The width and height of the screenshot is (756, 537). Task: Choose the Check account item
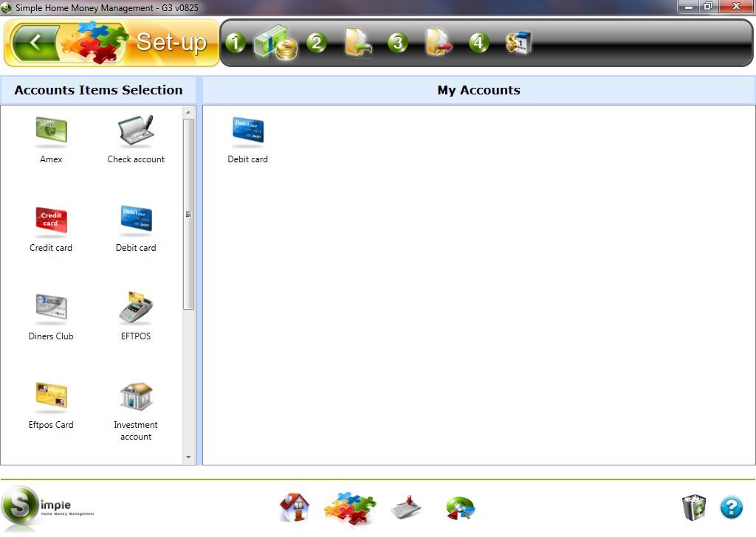point(136,131)
